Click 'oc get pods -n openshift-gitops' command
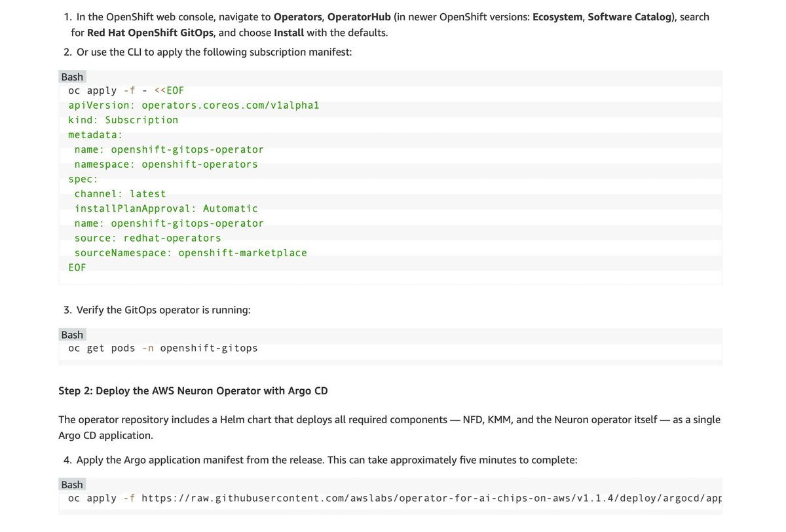 (163, 348)
